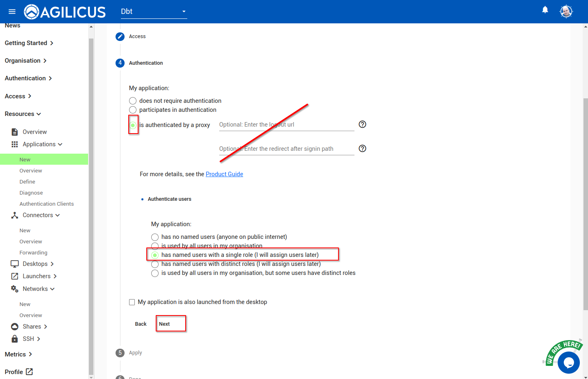Select 'participates in authentication' radio button
The image size is (588, 379).
click(133, 110)
